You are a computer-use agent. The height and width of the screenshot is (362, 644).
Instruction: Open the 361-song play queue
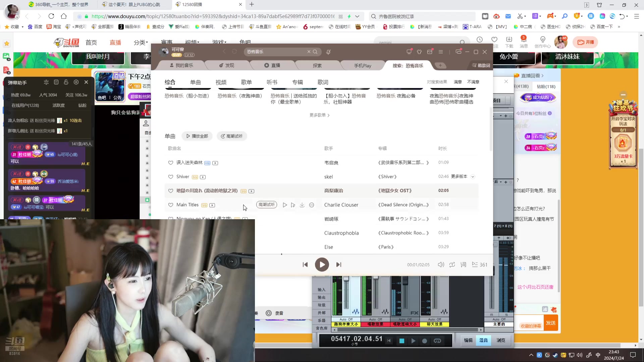coord(480,265)
